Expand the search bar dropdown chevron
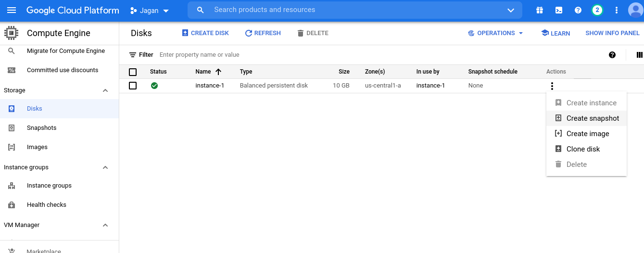The height and width of the screenshot is (253, 644). click(x=511, y=10)
